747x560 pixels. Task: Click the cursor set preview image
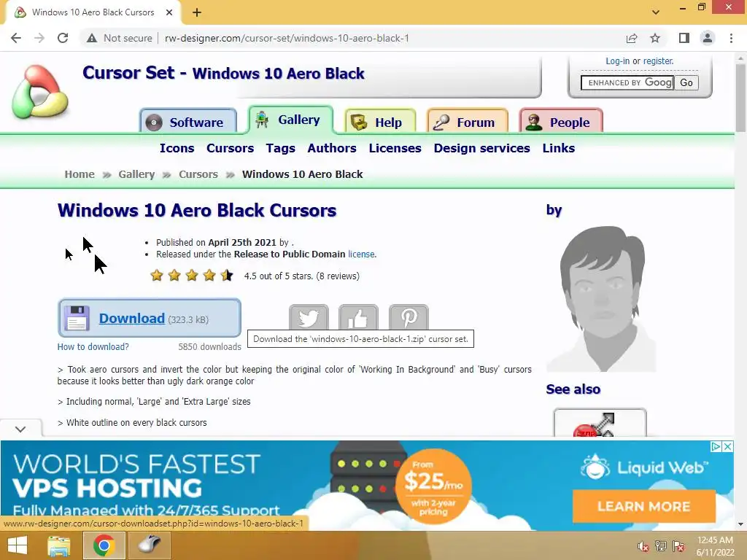tap(86, 256)
